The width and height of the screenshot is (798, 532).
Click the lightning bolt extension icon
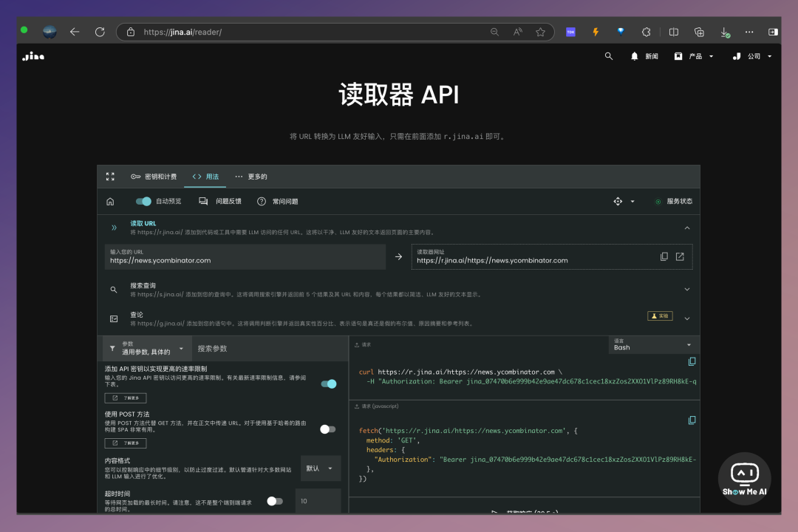[596, 32]
